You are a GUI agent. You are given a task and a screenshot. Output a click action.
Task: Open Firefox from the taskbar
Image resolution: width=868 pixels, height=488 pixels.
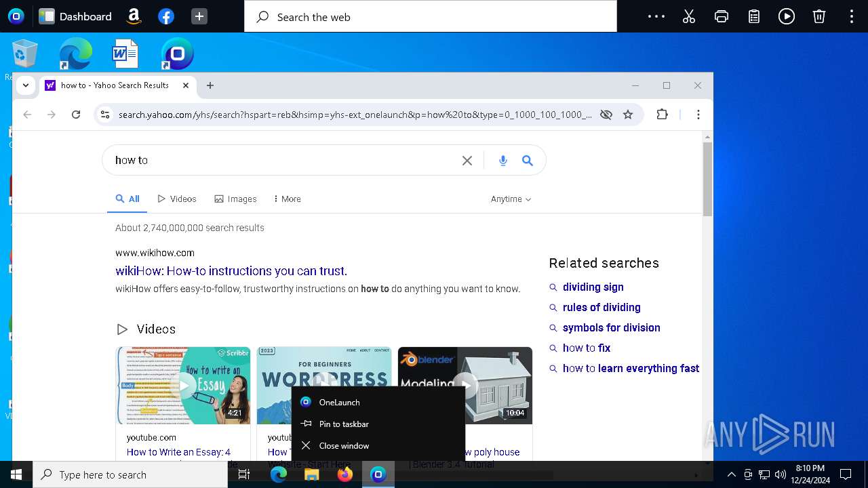tap(344, 474)
